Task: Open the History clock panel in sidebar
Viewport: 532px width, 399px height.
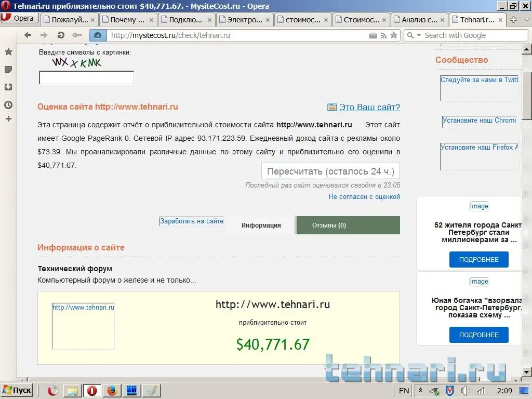Action: [x=8, y=105]
